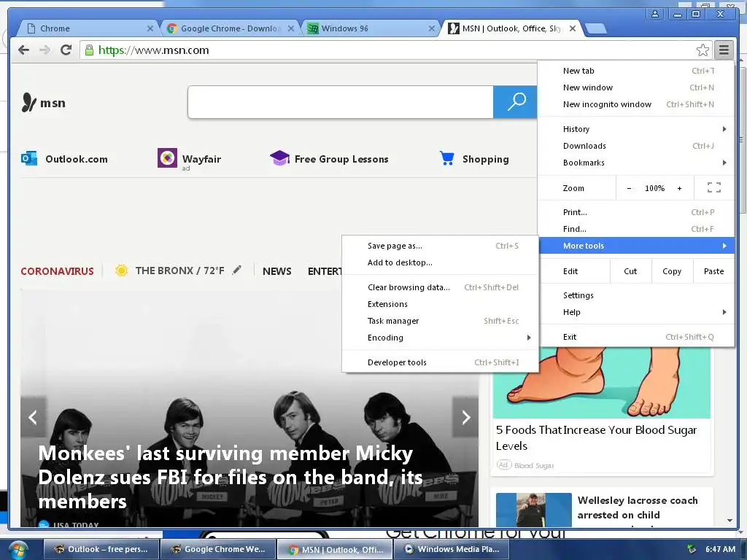Open Settings from the Chrome menu
The height and width of the screenshot is (560, 747).
pyautogui.click(x=636, y=295)
